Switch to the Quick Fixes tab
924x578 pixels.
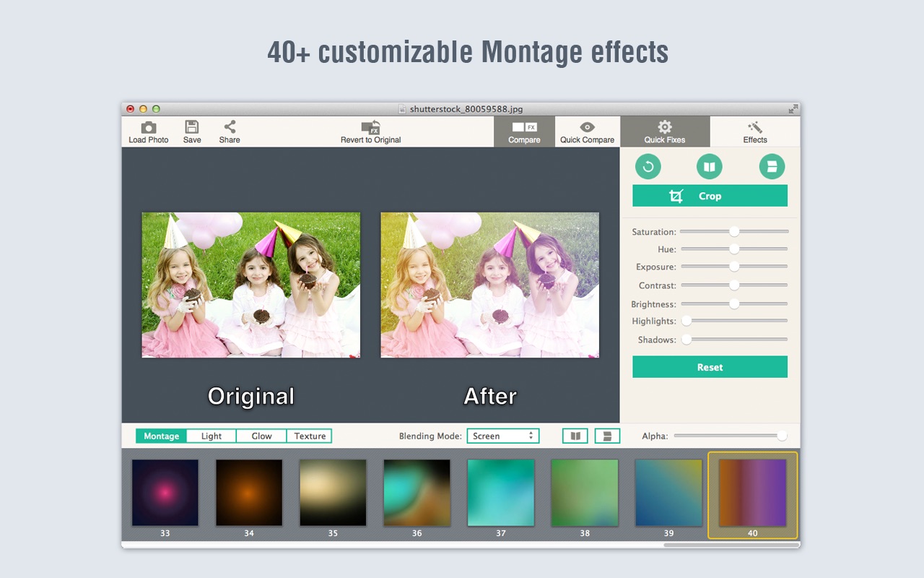pos(665,131)
